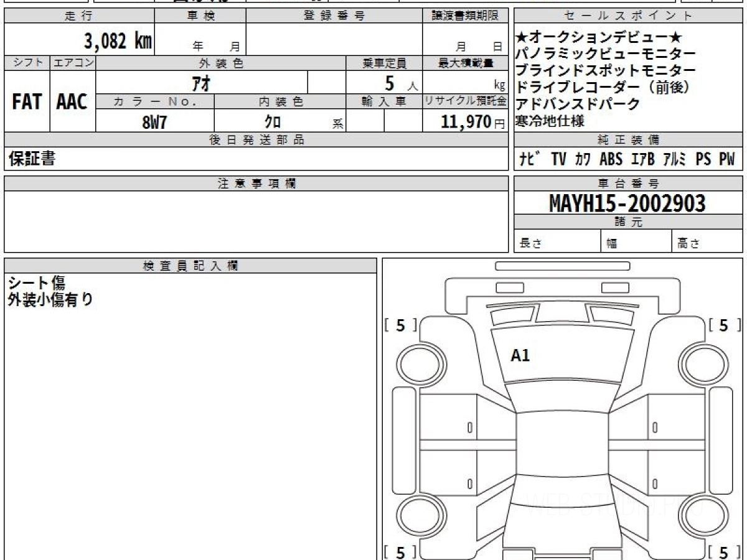Click the 譲渡書類期限 header
Image resolution: width=747 pixels, height=560 pixels.
click(466, 16)
